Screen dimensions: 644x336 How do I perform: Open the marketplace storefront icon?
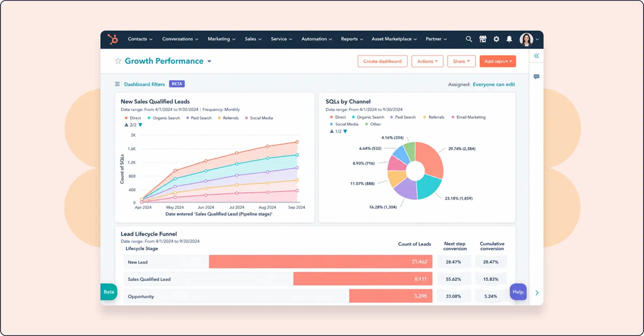pos(483,39)
